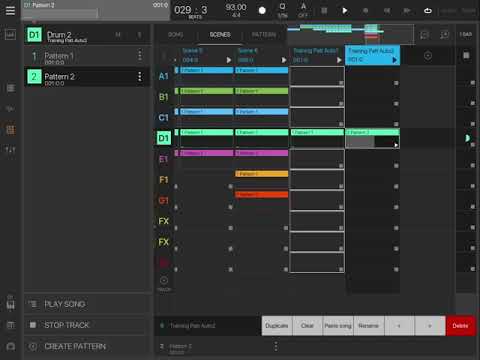The image size is (480, 360).
Task: Switch to the PATTERN tab
Action: coord(264,35)
